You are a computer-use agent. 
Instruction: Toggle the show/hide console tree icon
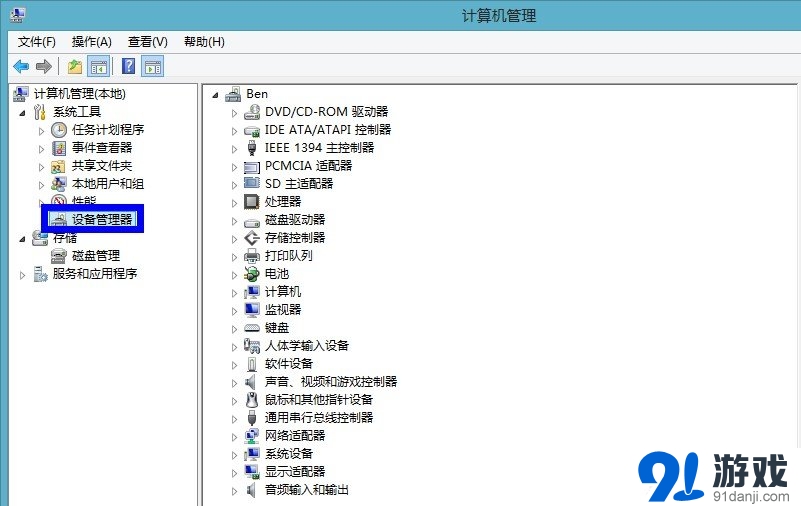click(x=99, y=66)
